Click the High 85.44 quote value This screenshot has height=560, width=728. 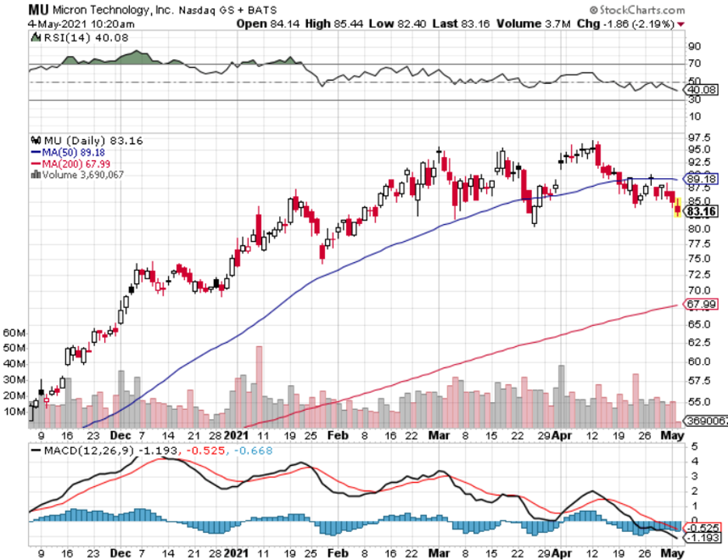(x=334, y=23)
